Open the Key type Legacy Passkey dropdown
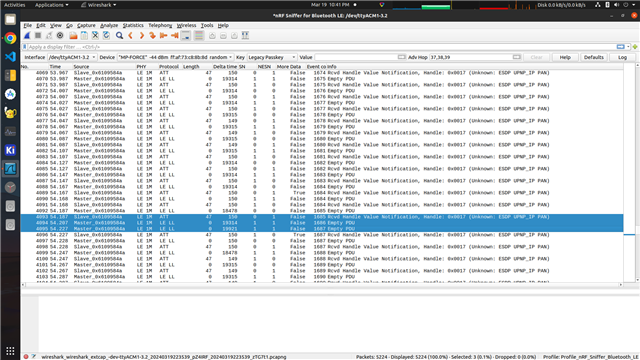Screen dimensions: 640x360 pos(271,57)
